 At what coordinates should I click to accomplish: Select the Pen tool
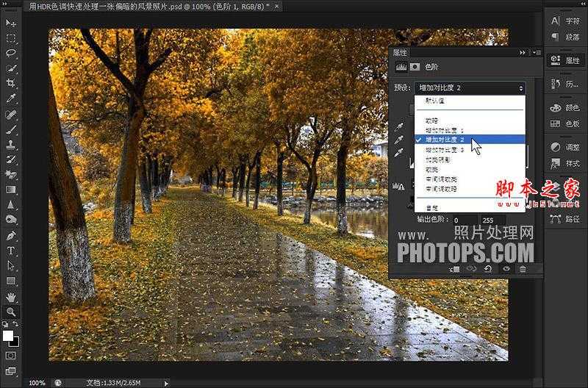(10, 236)
